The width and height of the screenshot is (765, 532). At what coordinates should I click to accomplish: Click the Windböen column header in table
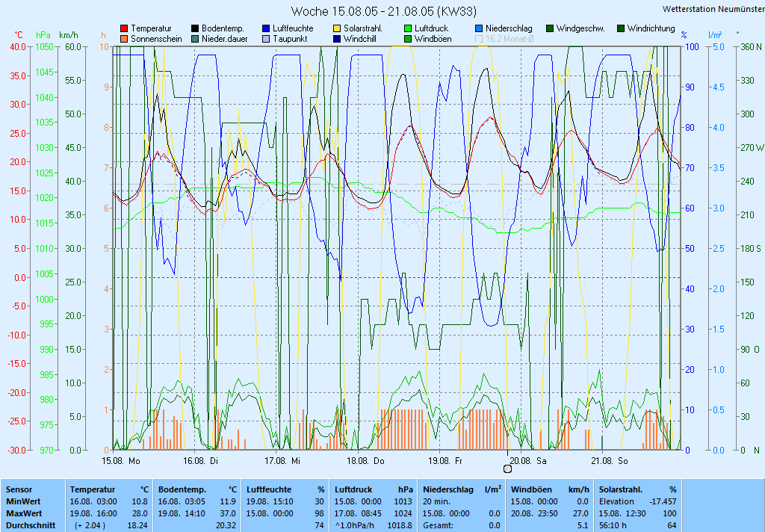[x=532, y=489]
